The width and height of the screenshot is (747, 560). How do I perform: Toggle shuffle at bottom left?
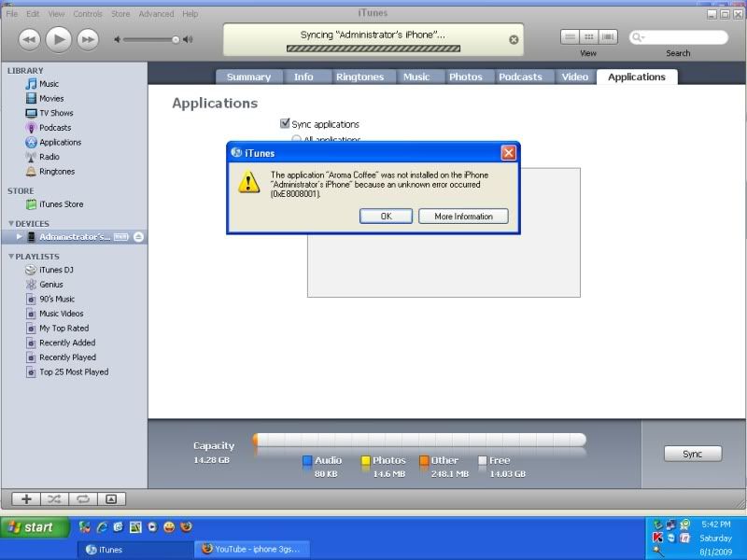coord(54,498)
